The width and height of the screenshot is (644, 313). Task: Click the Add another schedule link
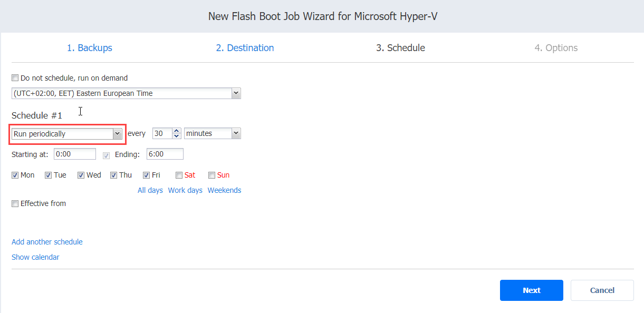[47, 242]
